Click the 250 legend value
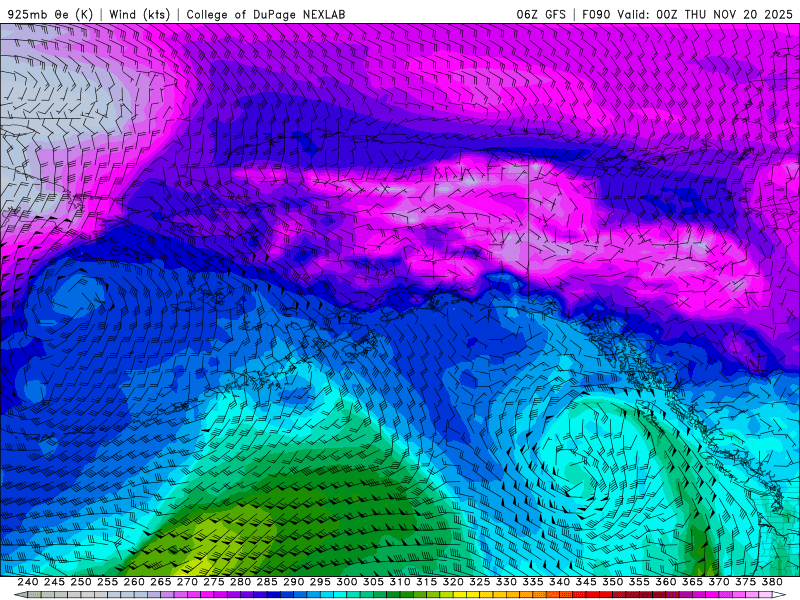The height and width of the screenshot is (600, 800). pyautogui.click(x=81, y=582)
